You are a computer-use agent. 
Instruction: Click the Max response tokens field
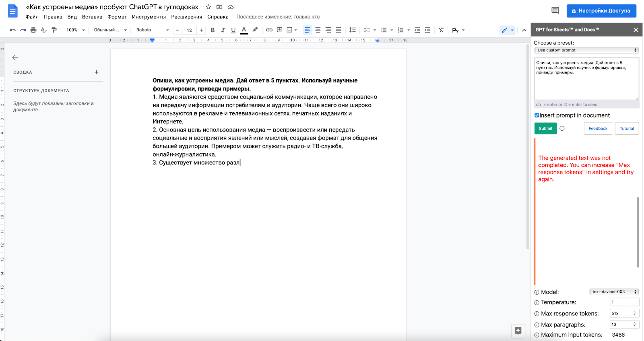click(x=625, y=313)
